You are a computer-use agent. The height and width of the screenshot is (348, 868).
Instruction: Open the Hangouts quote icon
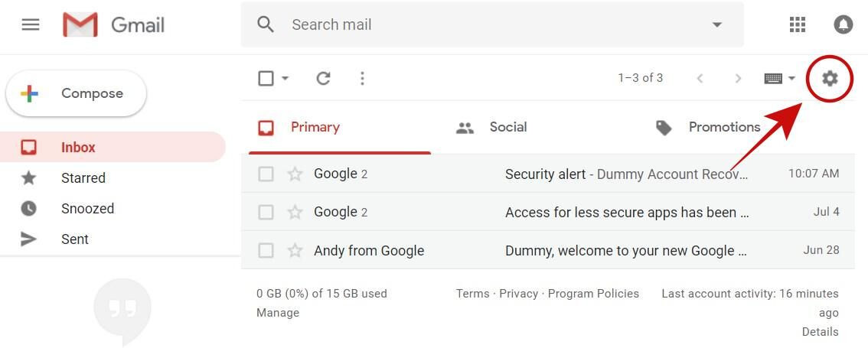(122, 309)
